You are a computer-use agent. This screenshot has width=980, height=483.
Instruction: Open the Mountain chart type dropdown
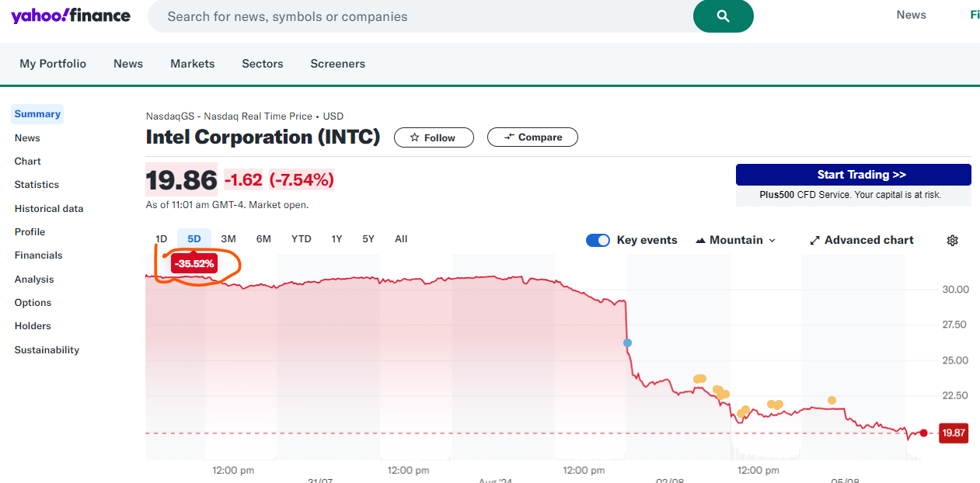point(735,240)
